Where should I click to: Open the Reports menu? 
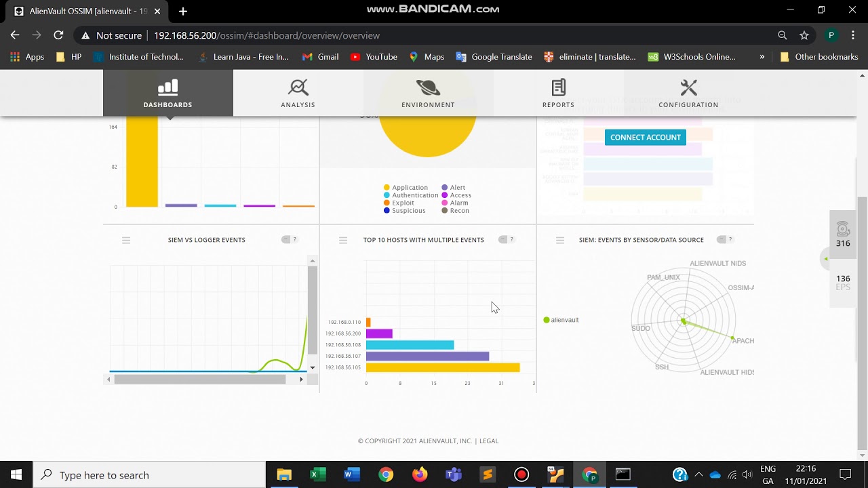558,94
